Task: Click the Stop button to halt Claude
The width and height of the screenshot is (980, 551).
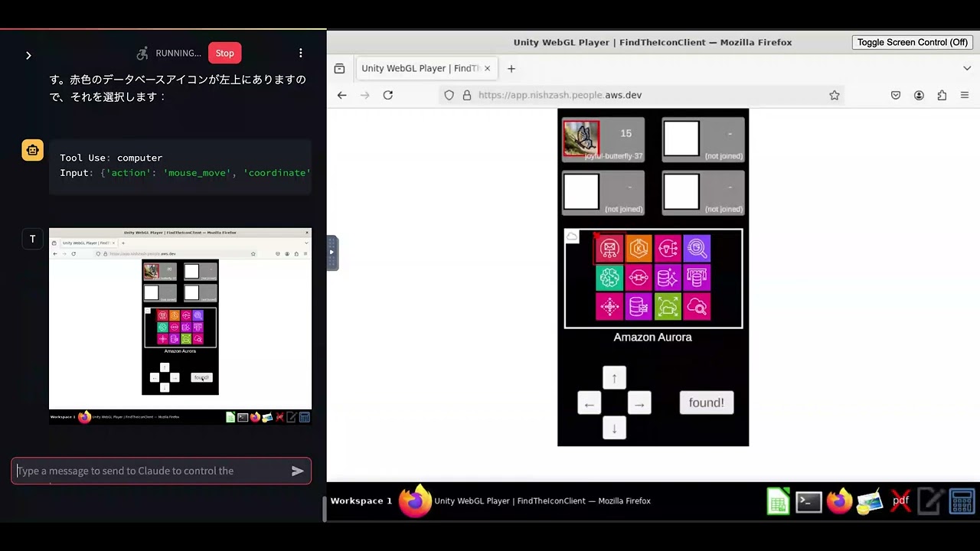Action: point(224,53)
